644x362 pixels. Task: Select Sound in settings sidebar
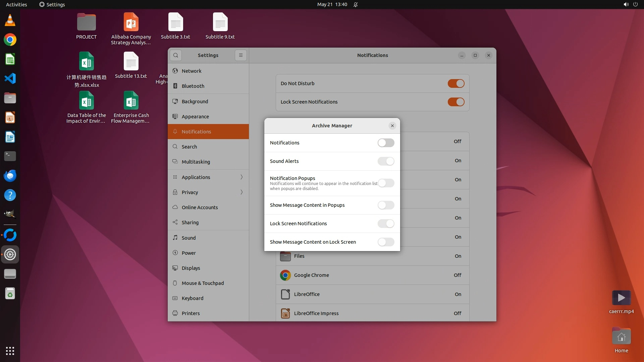189,238
